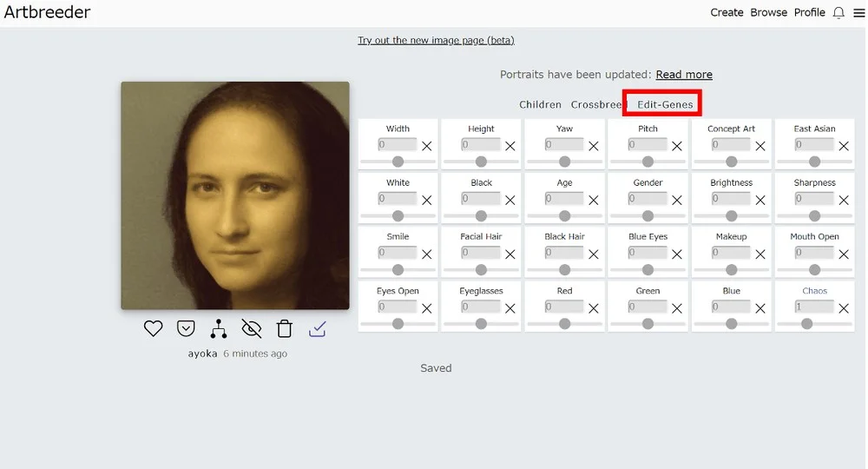
Task: Open the notifications bell
Action: point(838,13)
